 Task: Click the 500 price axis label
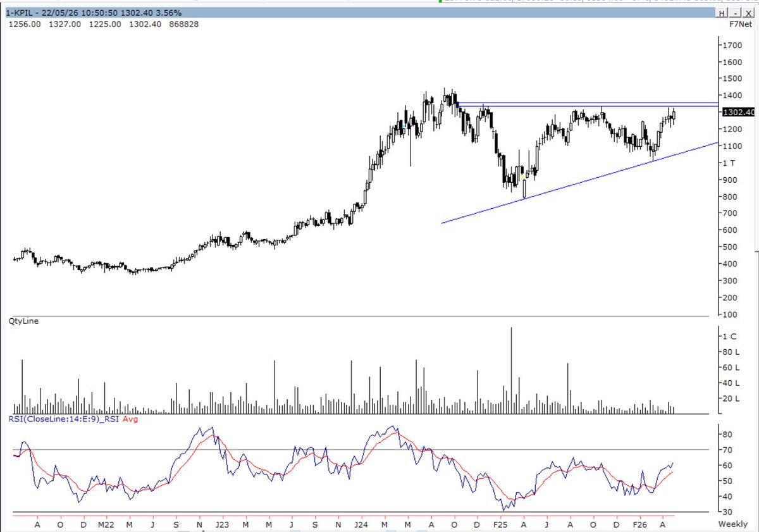731,247
